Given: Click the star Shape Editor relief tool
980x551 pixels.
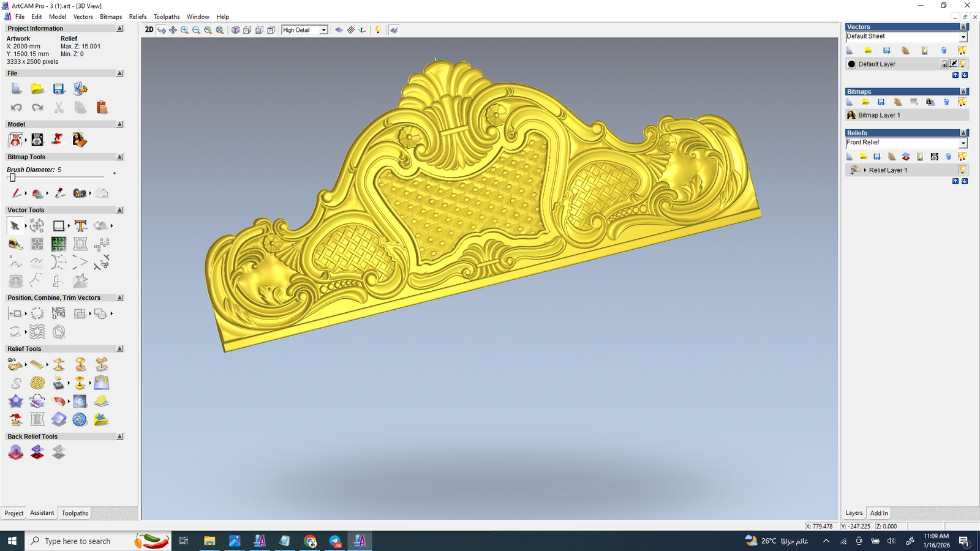Looking at the screenshot, I should [x=15, y=402].
